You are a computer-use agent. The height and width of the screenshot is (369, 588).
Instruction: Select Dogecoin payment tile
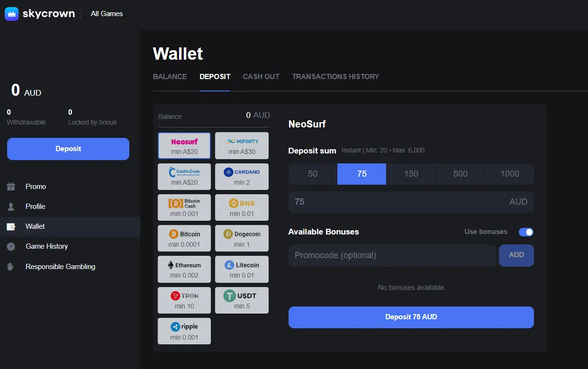pyautogui.click(x=242, y=238)
